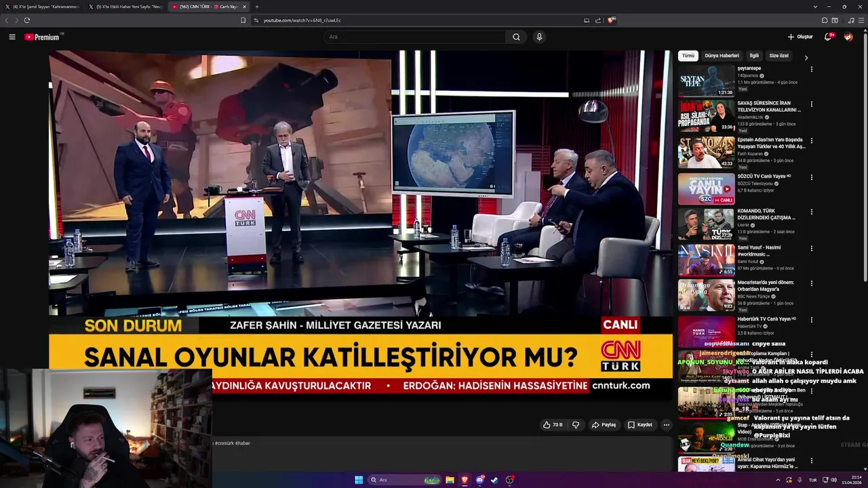This screenshot has height=488, width=868.
Task: Like the video showing 73 B
Action: pyautogui.click(x=553, y=425)
